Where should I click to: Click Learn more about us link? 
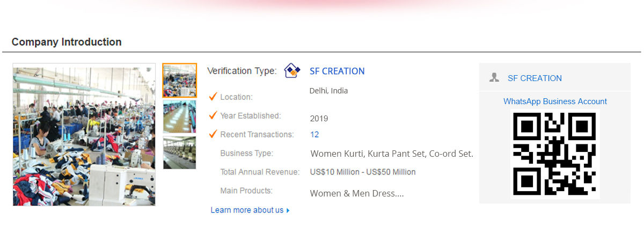click(x=247, y=210)
